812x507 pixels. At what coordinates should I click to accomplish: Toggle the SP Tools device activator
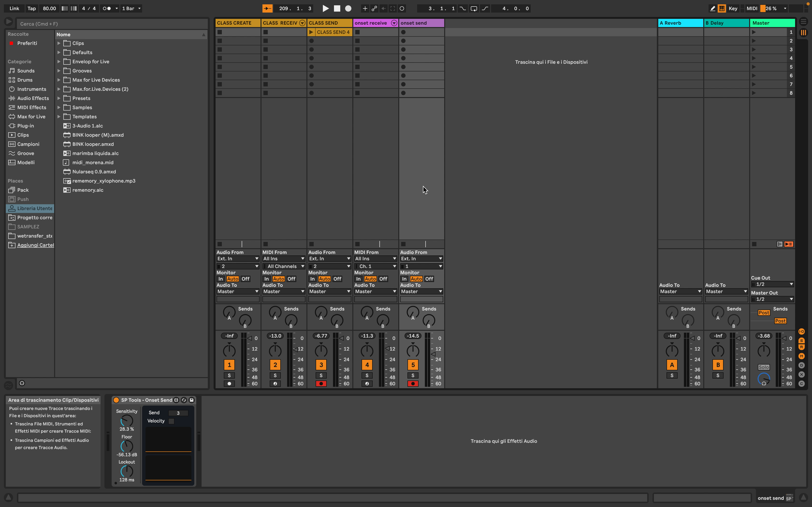116,400
